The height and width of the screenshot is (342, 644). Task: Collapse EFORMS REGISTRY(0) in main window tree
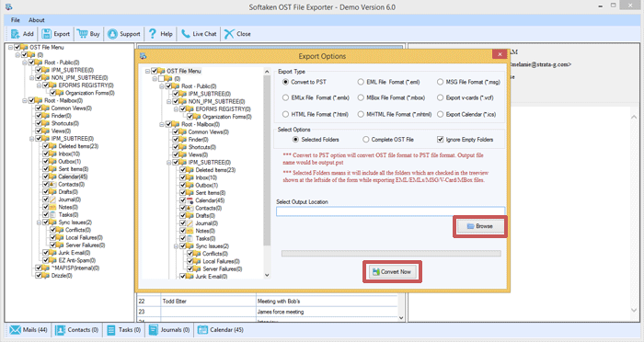click(x=39, y=85)
